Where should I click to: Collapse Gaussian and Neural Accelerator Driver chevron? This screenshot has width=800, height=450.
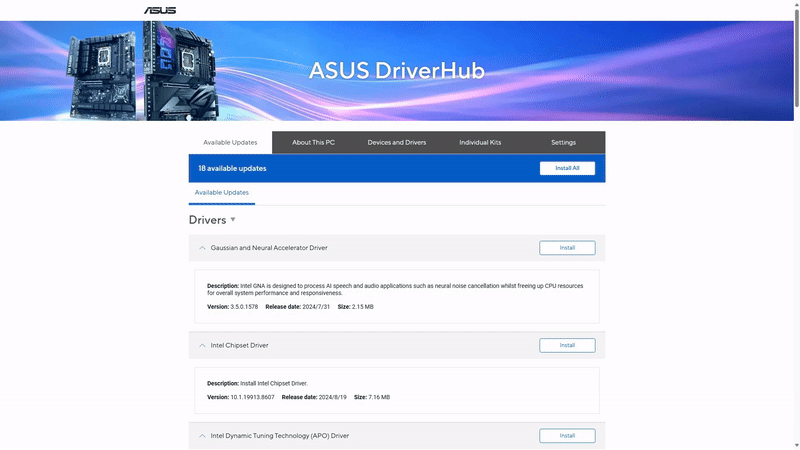pos(202,248)
